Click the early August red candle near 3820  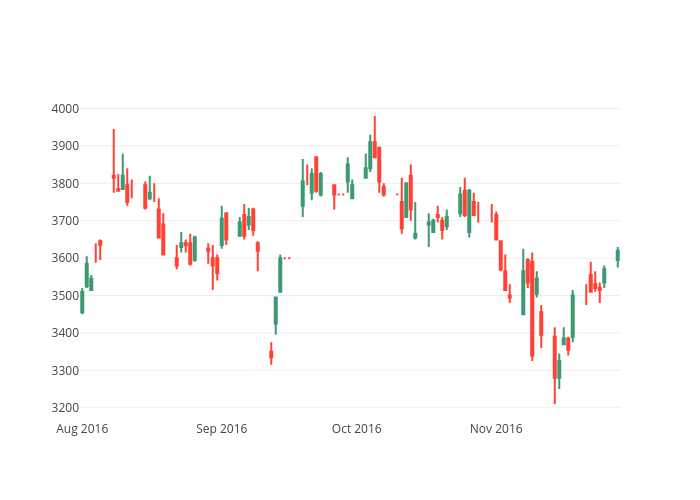(x=114, y=176)
